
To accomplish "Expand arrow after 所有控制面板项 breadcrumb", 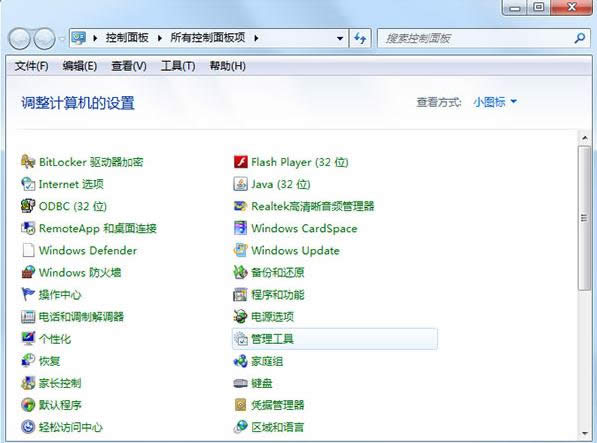I will coord(256,38).
